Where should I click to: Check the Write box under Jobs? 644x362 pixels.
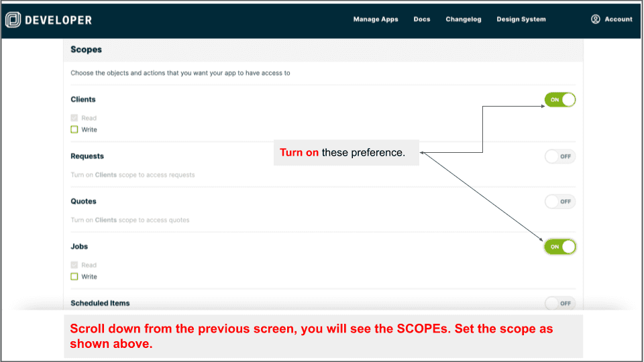[74, 276]
